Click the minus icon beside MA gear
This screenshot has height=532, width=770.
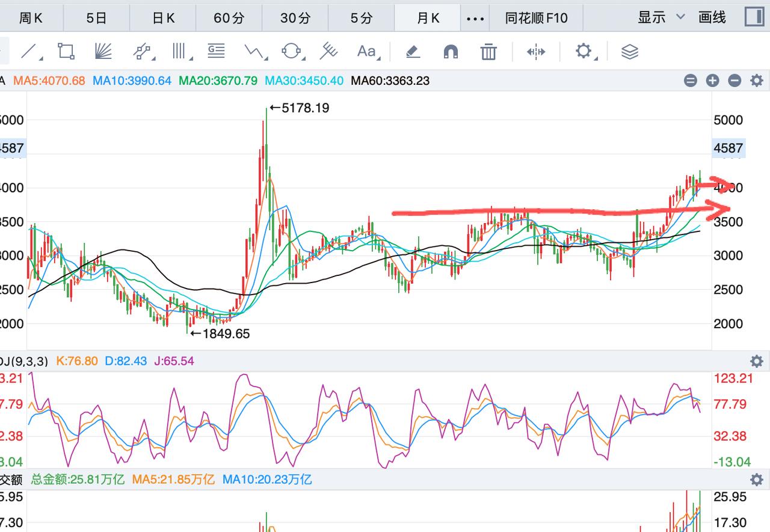735,81
